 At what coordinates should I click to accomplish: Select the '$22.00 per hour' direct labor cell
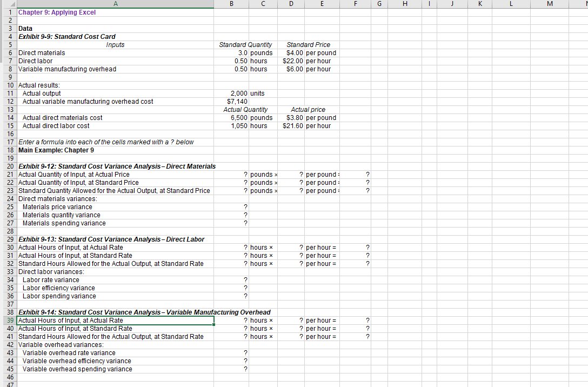pos(291,61)
